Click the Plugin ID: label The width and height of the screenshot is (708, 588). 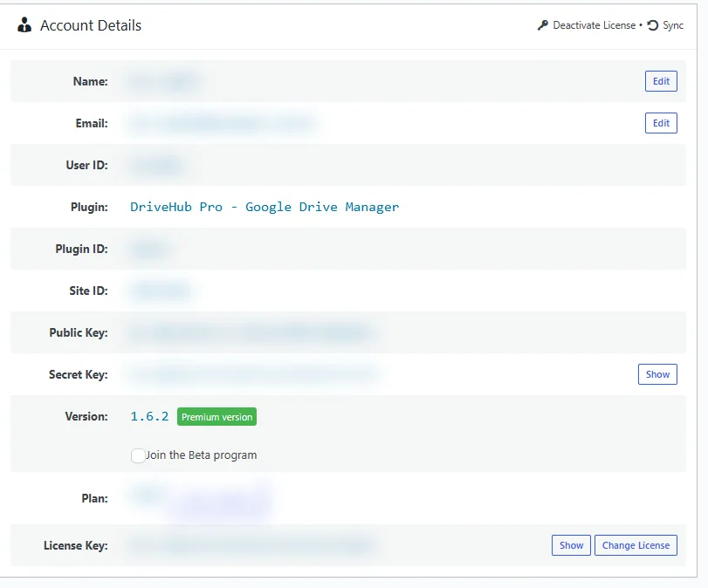point(81,250)
